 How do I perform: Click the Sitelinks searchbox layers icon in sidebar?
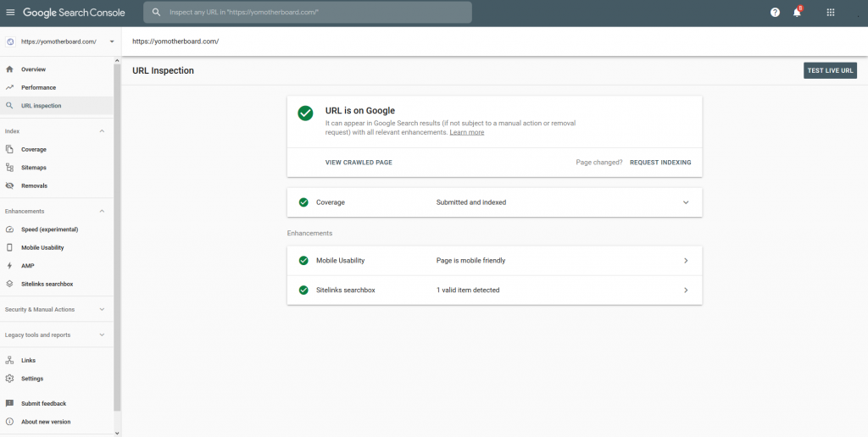tap(9, 284)
